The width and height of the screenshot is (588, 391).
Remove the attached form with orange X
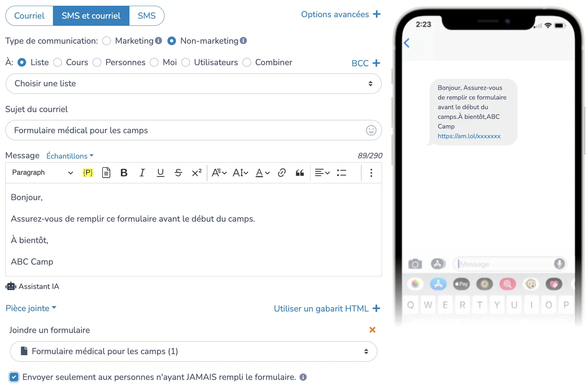[372, 330]
